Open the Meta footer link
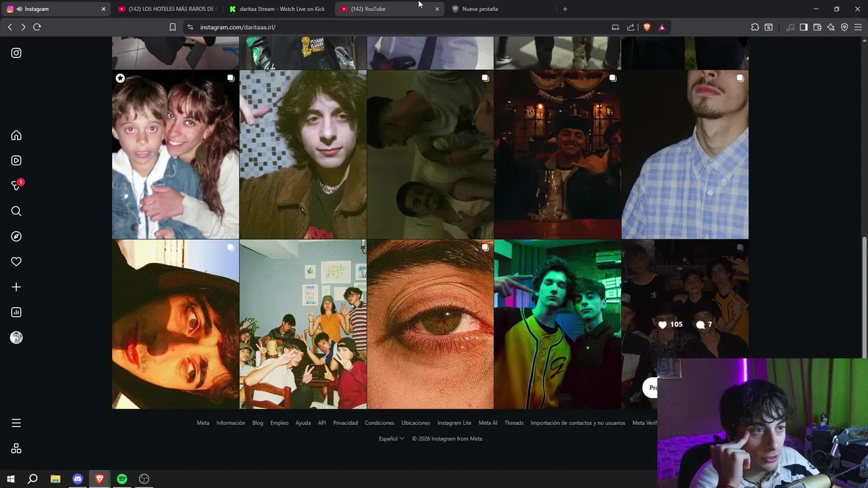Viewport: 868px width, 488px height. pyautogui.click(x=203, y=423)
